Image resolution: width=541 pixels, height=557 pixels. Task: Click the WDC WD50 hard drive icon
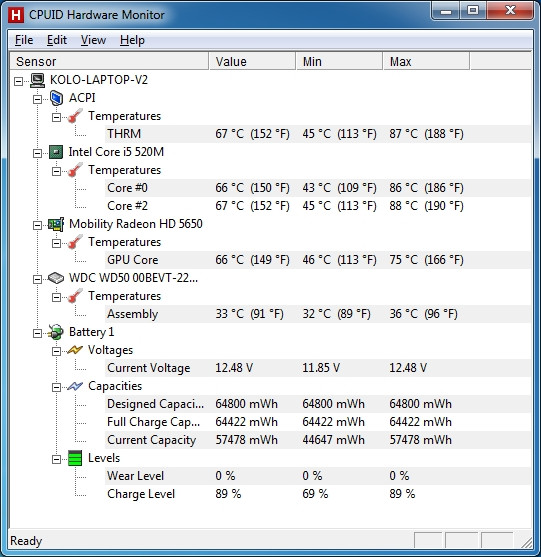click(x=56, y=278)
